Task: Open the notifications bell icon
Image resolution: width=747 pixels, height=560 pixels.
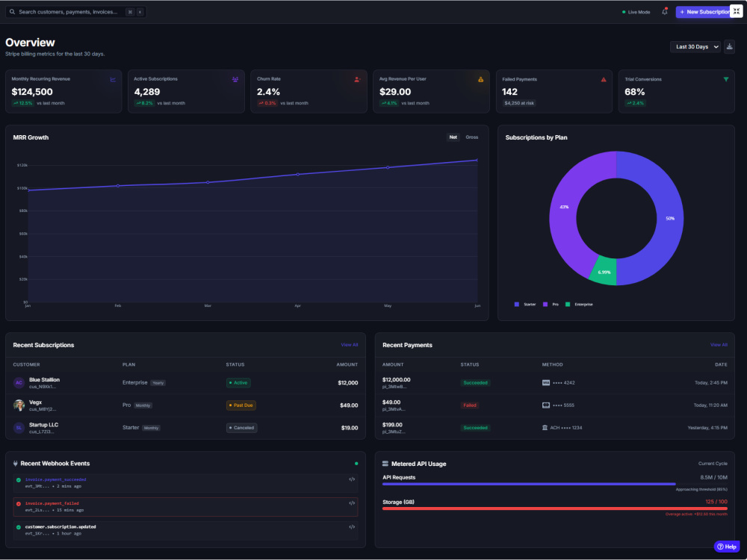Action: (x=665, y=12)
